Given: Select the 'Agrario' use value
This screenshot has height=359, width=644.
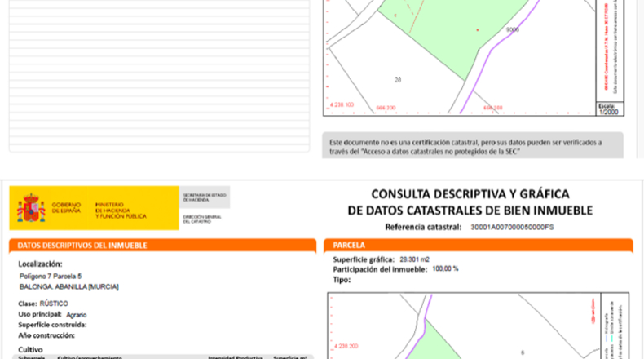Looking at the screenshot, I should pos(77,315).
